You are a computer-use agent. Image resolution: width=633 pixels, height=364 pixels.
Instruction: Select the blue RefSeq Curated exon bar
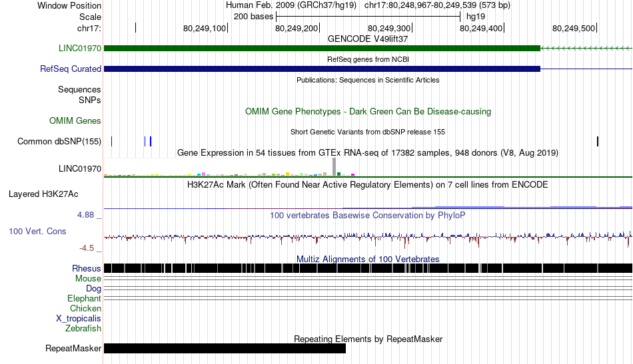tap(322, 69)
